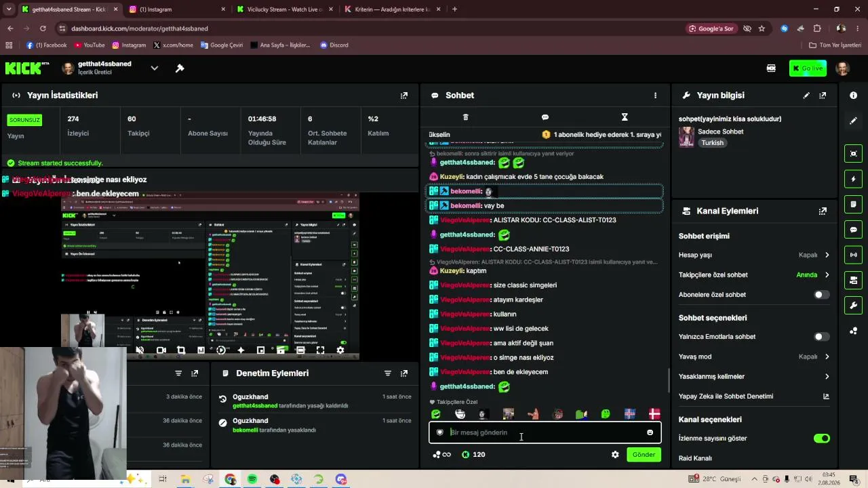The width and height of the screenshot is (868, 488).
Task: Toggle the wrench sidebar icon
Action: [853, 305]
